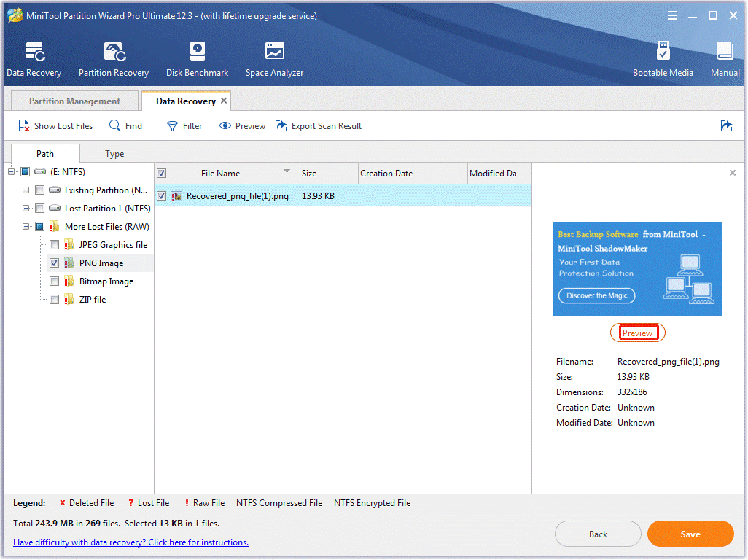
Task: Click the Show Lost Files icon
Action: (24, 126)
